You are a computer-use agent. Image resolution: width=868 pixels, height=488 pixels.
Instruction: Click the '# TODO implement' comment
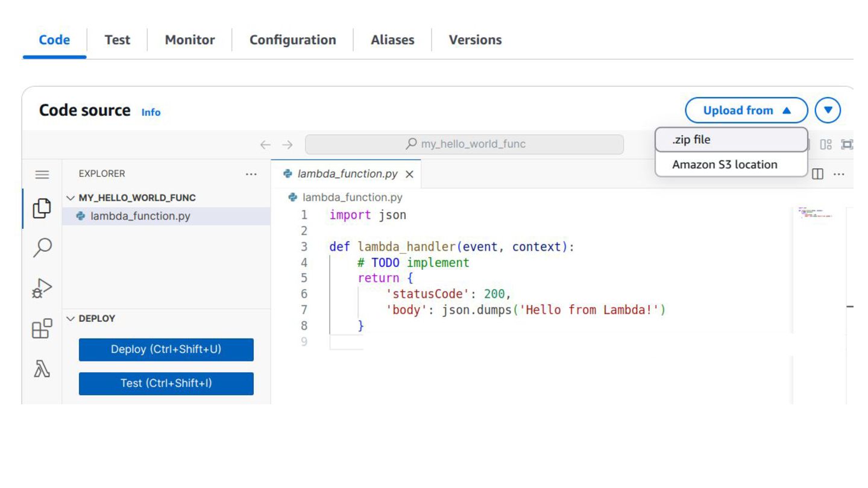pos(414,263)
